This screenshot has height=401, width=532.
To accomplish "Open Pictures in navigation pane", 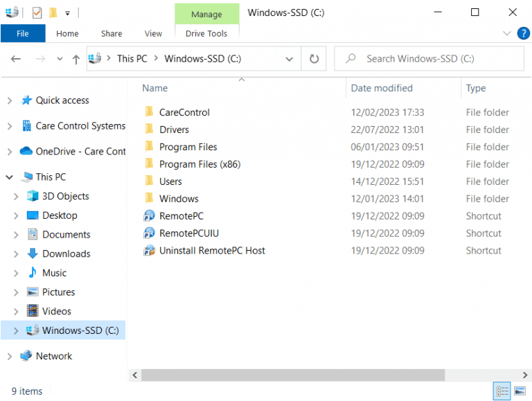I will point(58,292).
